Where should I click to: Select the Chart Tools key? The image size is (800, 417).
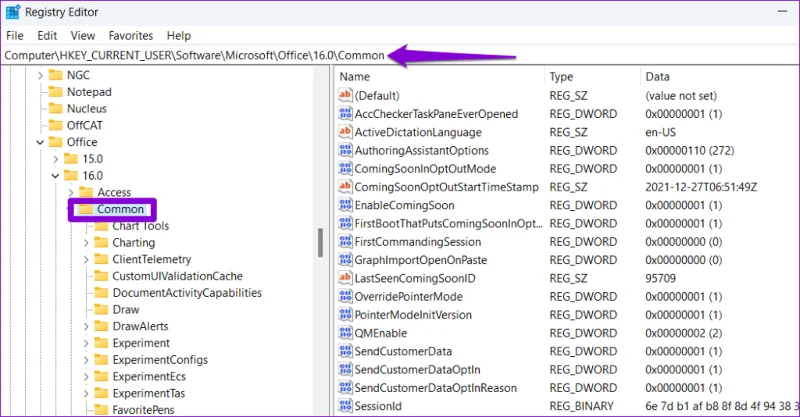point(141,226)
